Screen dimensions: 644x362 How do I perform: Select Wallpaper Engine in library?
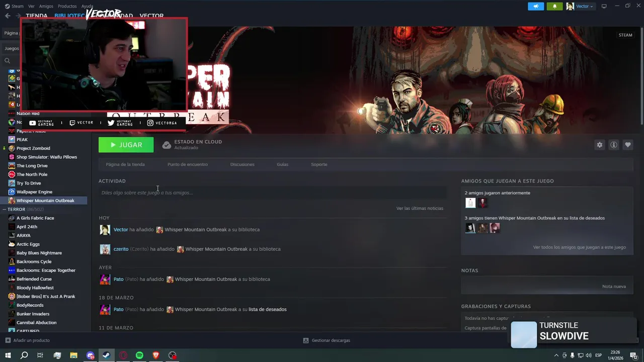[34, 192]
